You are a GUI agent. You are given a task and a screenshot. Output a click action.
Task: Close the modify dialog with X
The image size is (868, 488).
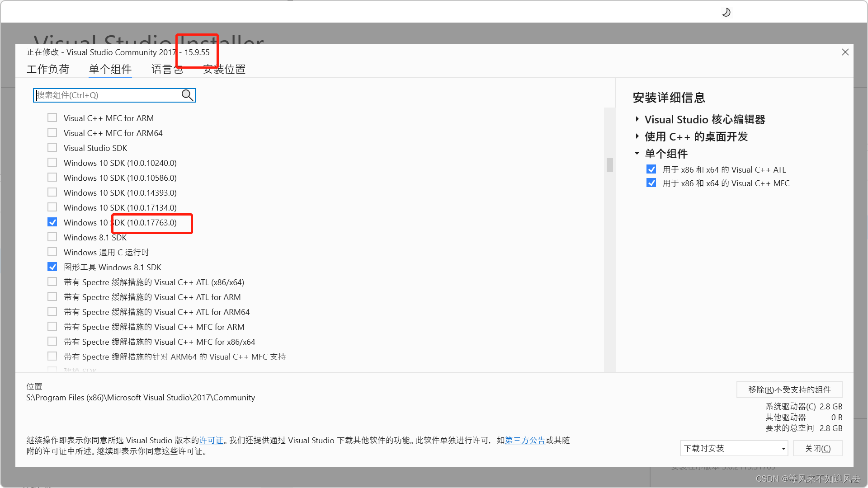tap(845, 52)
